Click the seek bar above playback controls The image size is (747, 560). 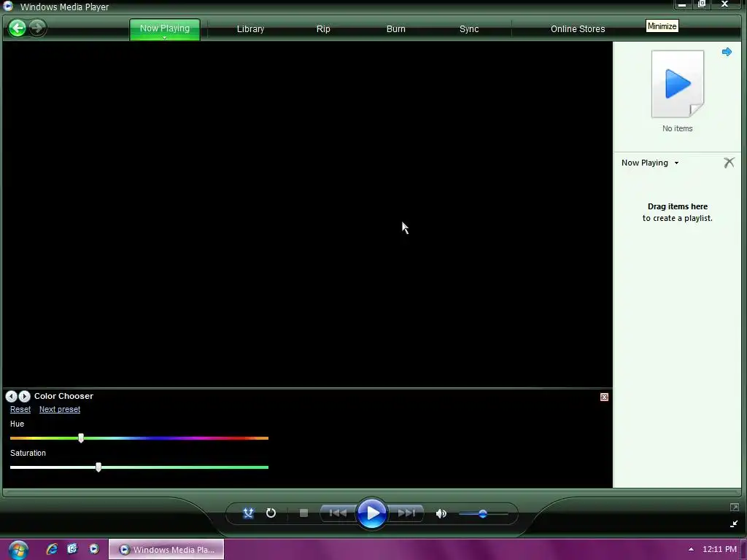pos(371,492)
